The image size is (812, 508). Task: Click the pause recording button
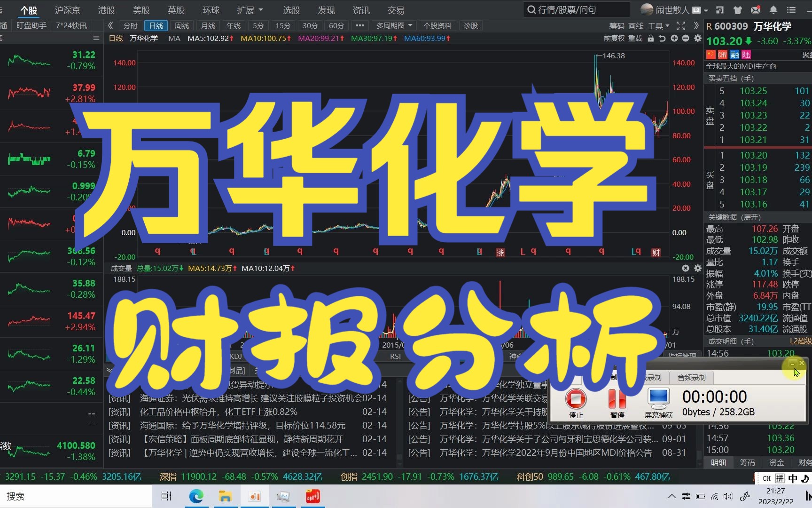(617, 404)
